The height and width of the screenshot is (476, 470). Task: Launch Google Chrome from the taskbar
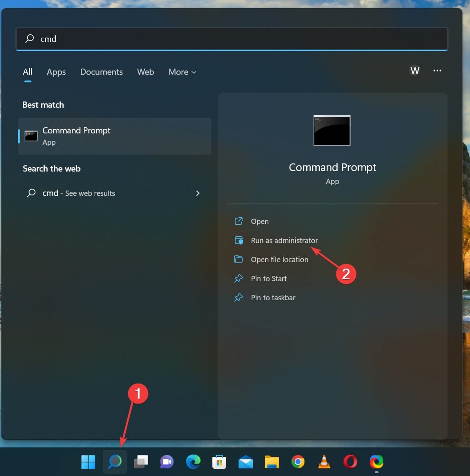pos(298,462)
